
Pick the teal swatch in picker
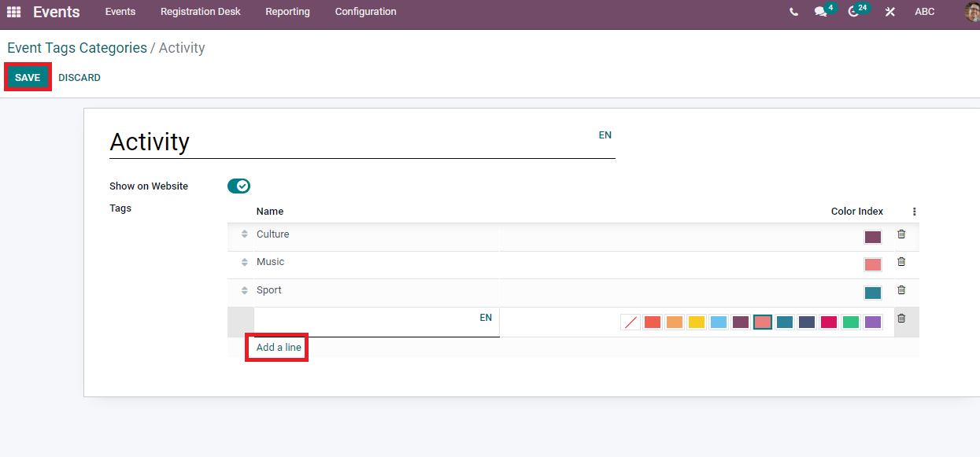pos(785,322)
